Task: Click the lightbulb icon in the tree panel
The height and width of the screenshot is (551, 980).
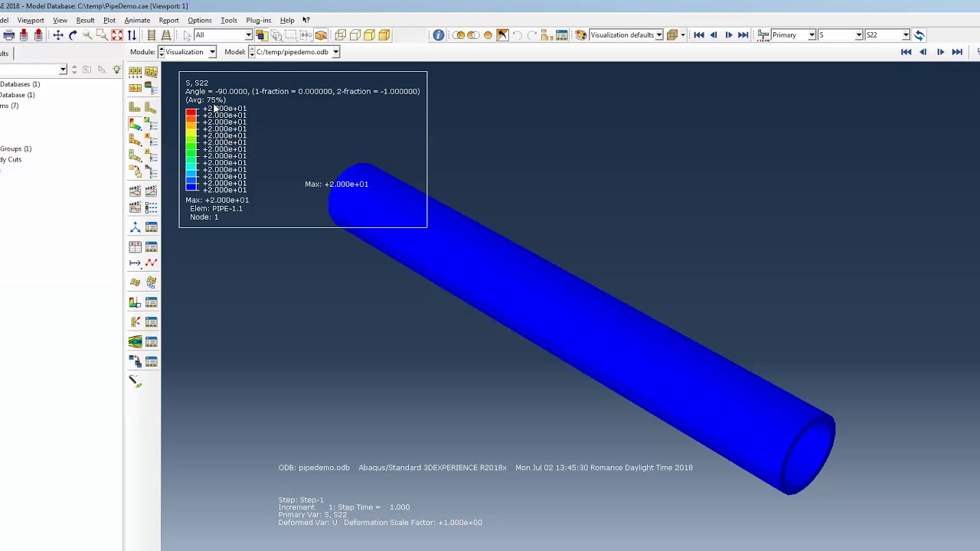Action: click(x=116, y=70)
